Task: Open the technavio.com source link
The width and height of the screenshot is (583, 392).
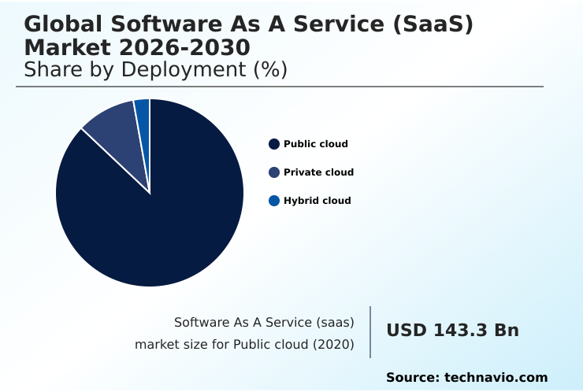Action: click(496, 378)
